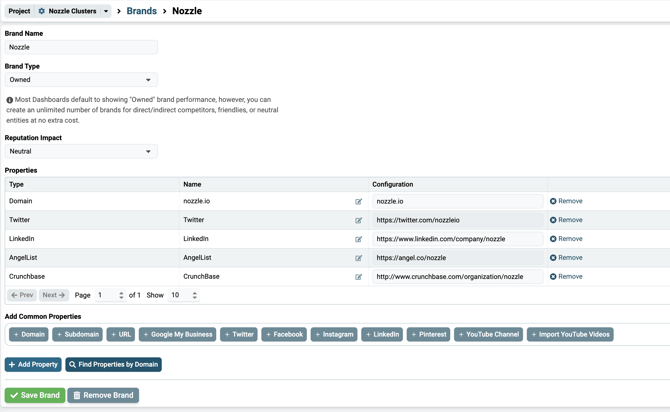Edit the Brand Name field
670x412 pixels.
(81, 47)
